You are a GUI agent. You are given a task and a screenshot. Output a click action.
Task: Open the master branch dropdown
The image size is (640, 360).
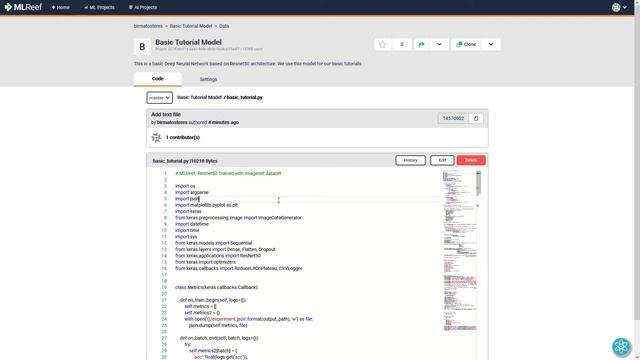160,98
